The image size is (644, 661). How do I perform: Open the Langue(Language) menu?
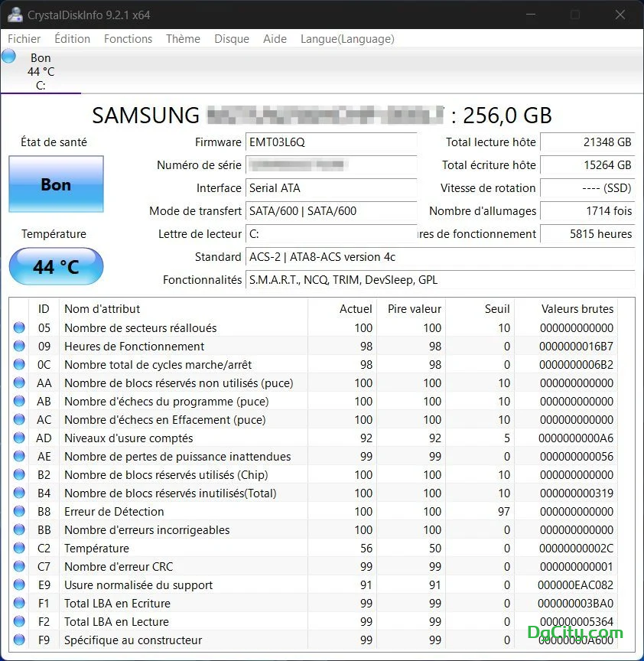pos(347,39)
